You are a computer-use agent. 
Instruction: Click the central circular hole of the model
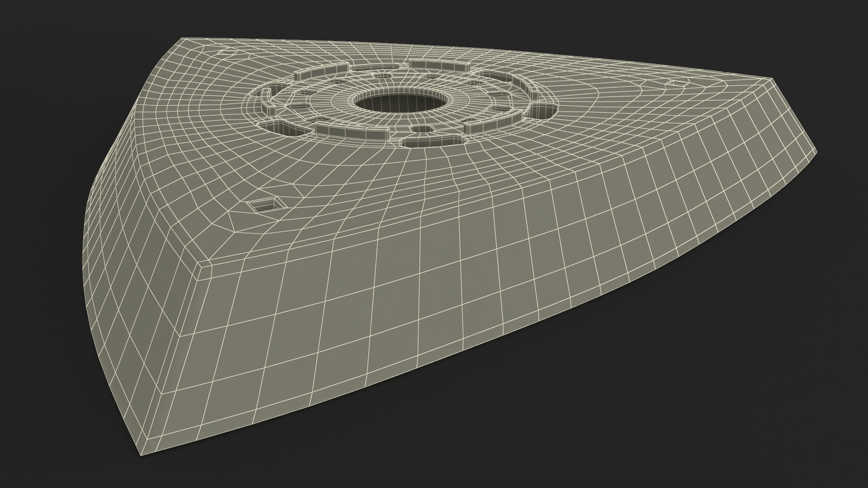click(401, 101)
